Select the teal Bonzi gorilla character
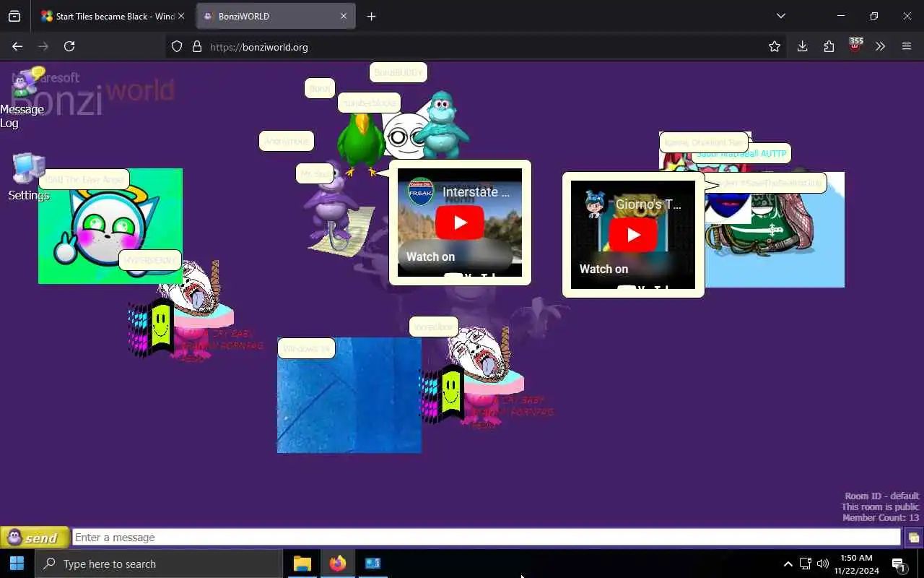924x578 pixels. click(440, 124)
